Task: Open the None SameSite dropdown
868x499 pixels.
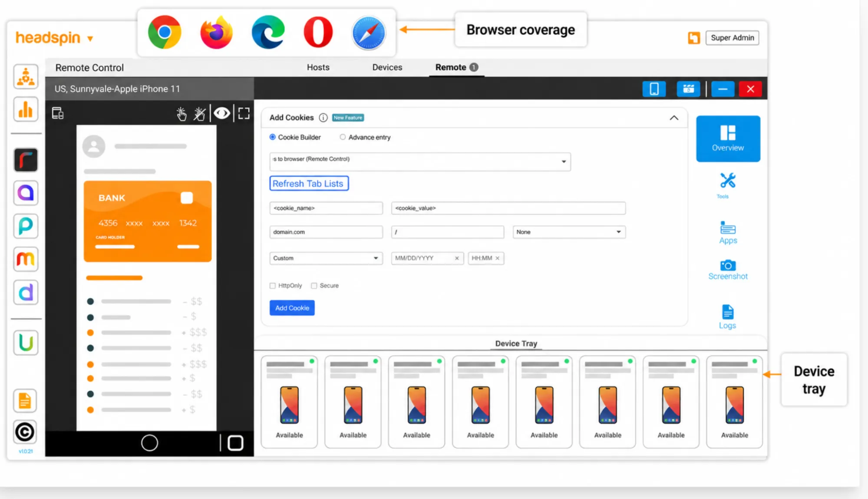Action: click(x=569, y=232)
